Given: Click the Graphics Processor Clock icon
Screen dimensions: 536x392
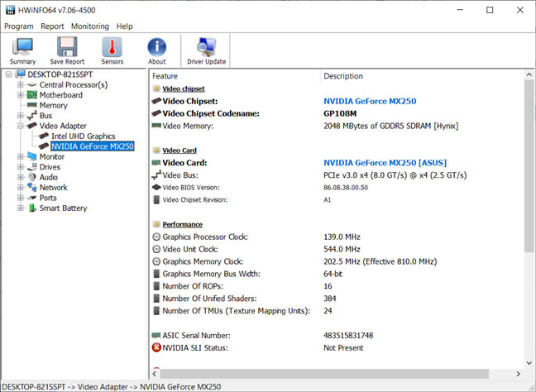Looking at the screenshot, I should point(156,237).
